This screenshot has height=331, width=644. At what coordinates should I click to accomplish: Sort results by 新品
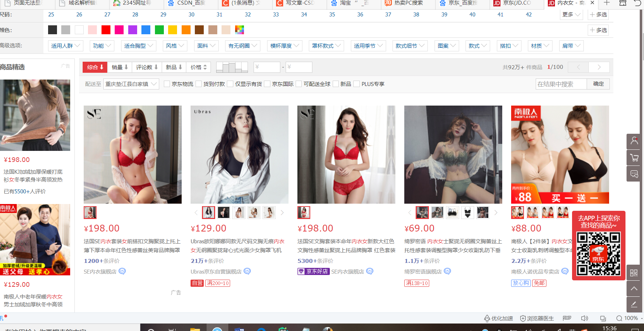coord(174,67)
